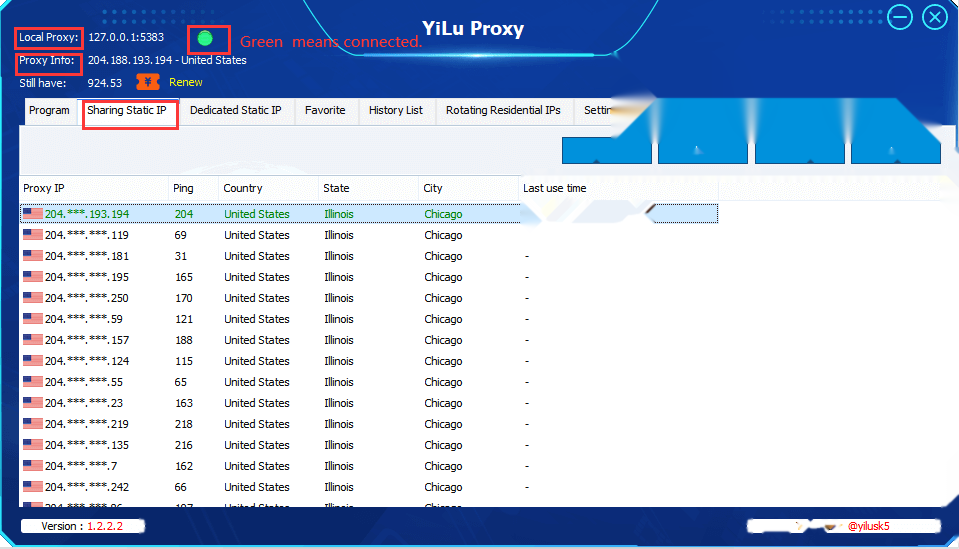Sort by Ping column header
959x549 pixels.
pyautogui.click(x=193, y=188)
